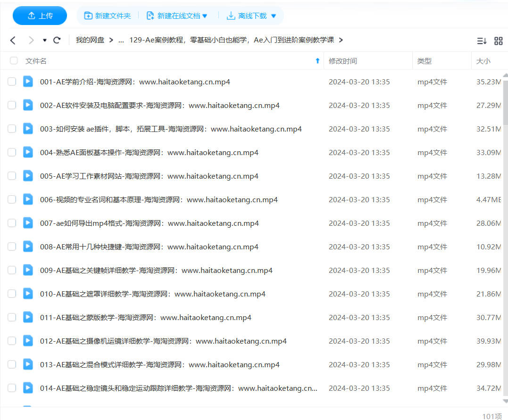Navigate to 我的网盘 in breadcrumb
Screen dimensions: 508x420
tap(90, 40)
